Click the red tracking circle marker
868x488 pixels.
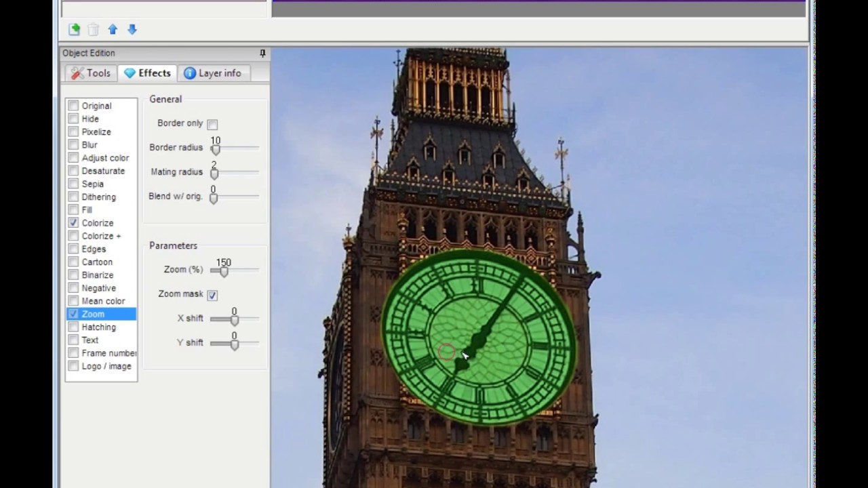click(x=447, y=351)
